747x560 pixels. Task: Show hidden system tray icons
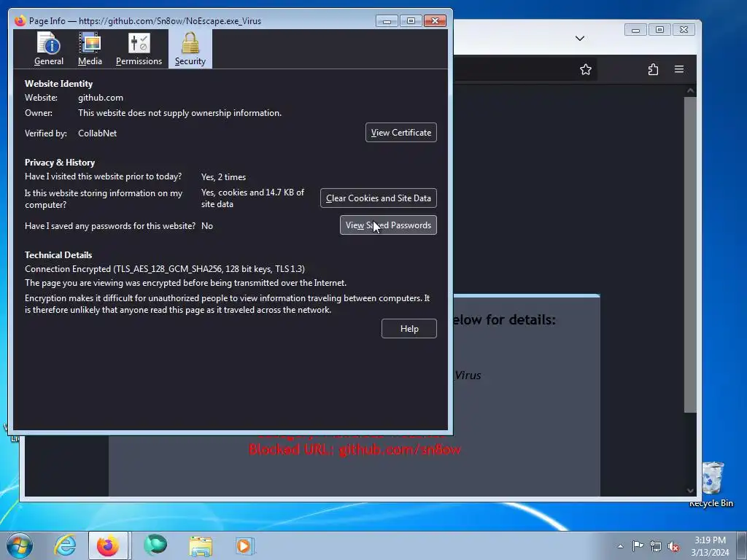tap(620, 546)
